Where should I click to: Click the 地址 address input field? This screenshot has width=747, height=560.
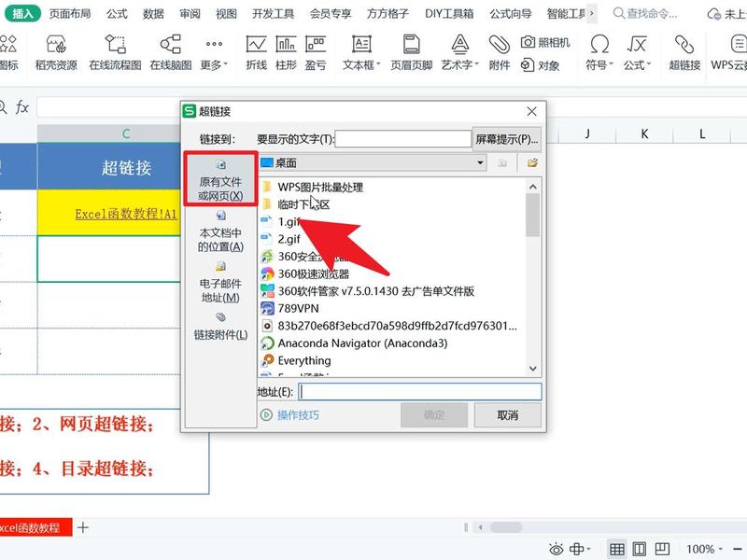point(420,392)
